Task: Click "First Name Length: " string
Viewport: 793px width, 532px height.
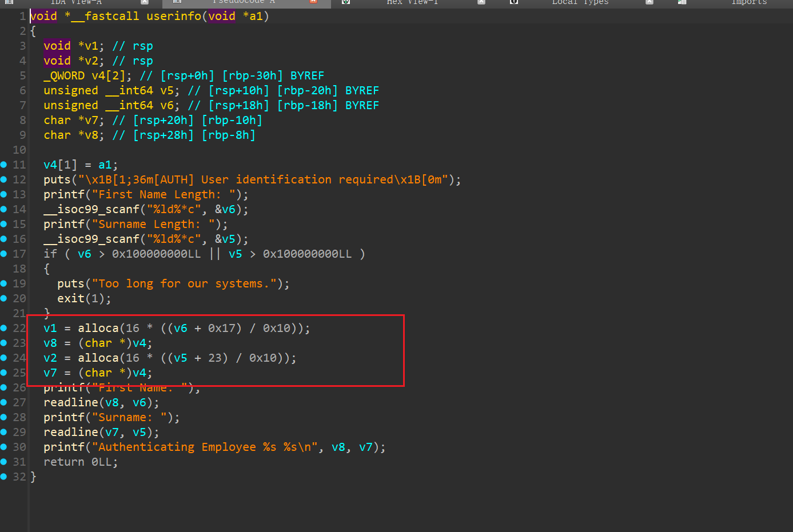Action: point(164,194)
